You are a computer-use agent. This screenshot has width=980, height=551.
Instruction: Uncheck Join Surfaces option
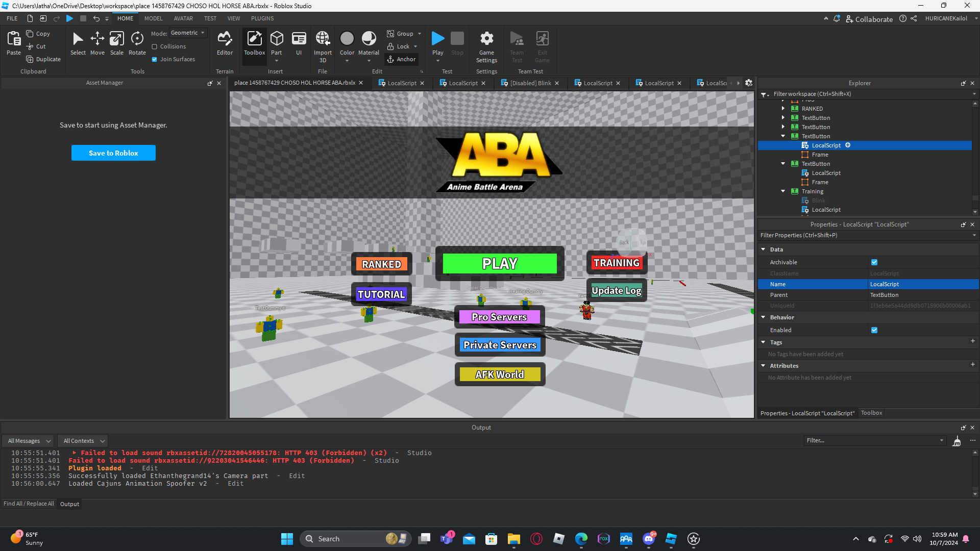[155, 59]
